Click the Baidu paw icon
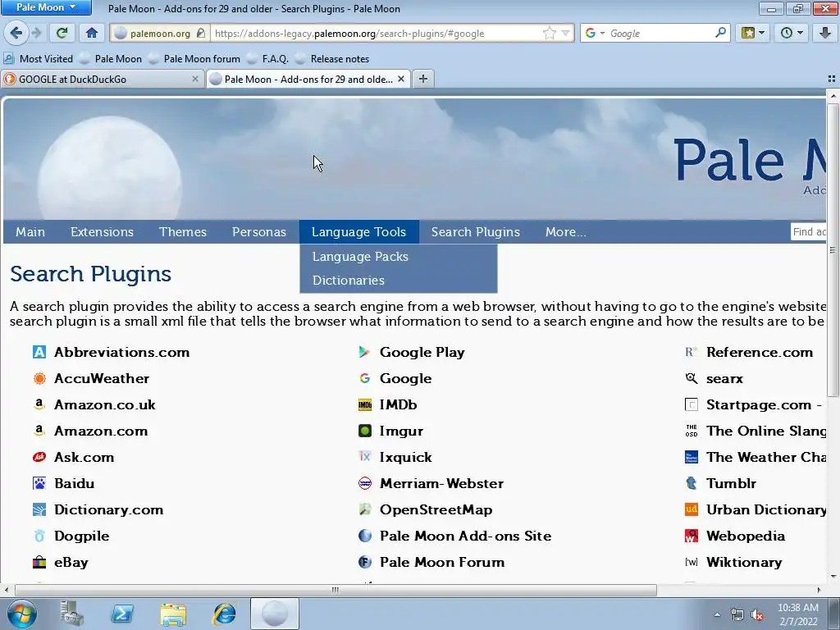This screenshot has height=630, width=840. 39,483
